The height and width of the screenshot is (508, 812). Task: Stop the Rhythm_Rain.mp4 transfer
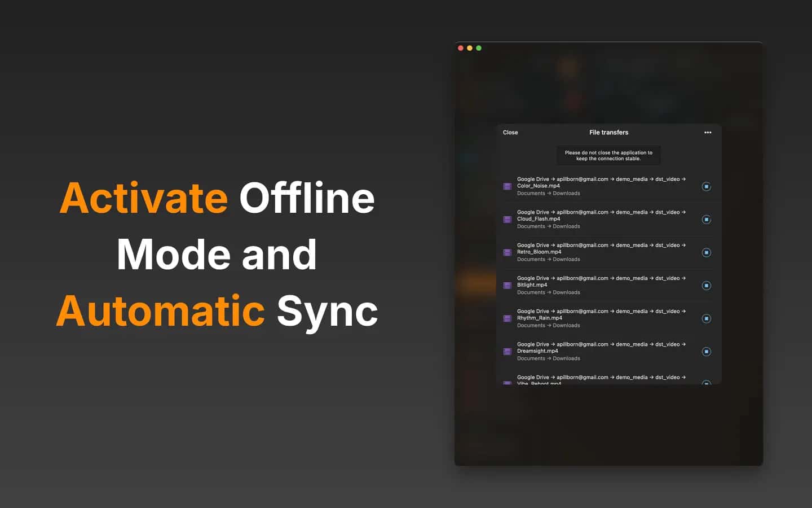click(706, 318)
